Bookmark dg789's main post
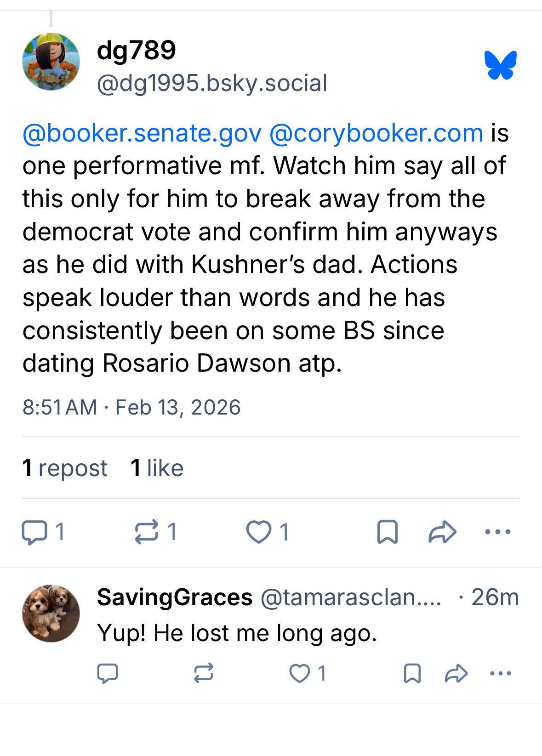 tap(387, 532)
